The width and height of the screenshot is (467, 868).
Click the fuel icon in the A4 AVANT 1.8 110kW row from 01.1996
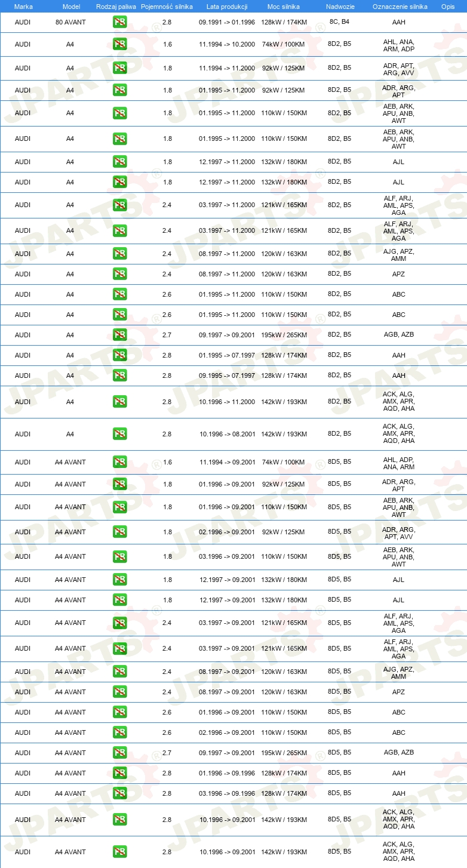pyautogui.click(x=119, y=507)
